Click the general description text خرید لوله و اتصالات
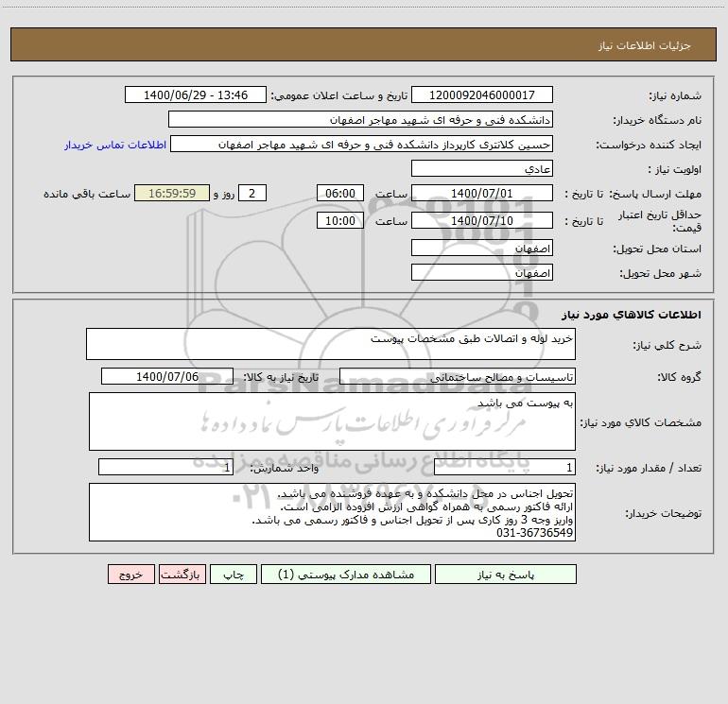728x704 pixels. tap(471, 339)
